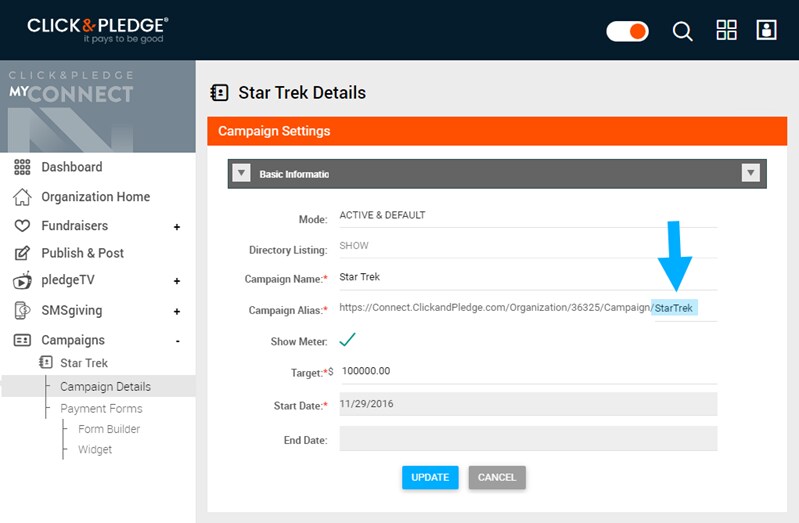Click the SMSgiving phone icon
Image resolution: width=799 pixels, height=523 pixels.
[x=22, y=310]
